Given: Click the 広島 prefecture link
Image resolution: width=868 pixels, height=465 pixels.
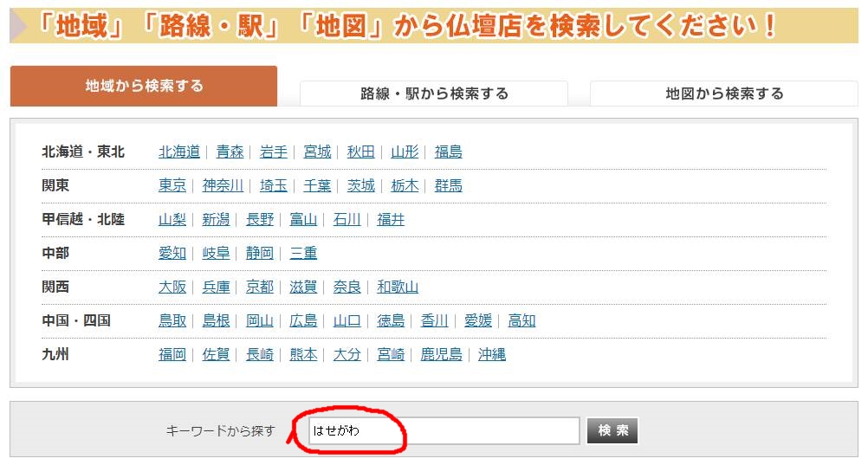Looking at the screenshot, I should (303, 320).
